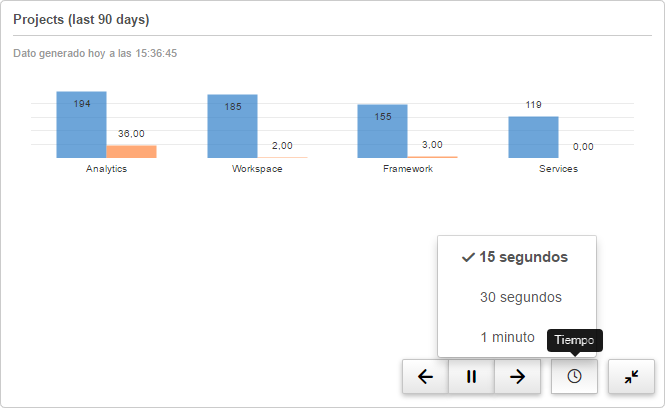The height and width of the screenshot is (408, 665).
Task: Pause the dashboard slideshow
Action: point(471,377)
